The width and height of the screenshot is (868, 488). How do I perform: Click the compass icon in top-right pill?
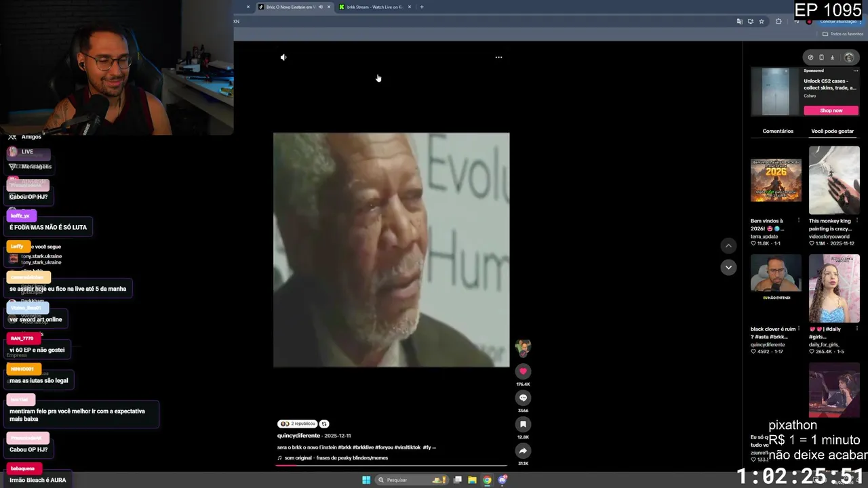point(810,58)
